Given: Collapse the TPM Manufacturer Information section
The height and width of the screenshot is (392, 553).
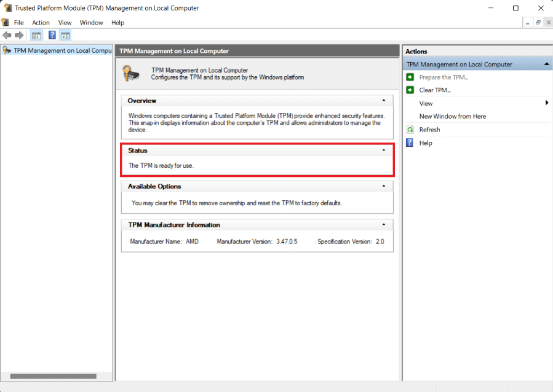Looking at the screenshot, I should pos(384,225).
